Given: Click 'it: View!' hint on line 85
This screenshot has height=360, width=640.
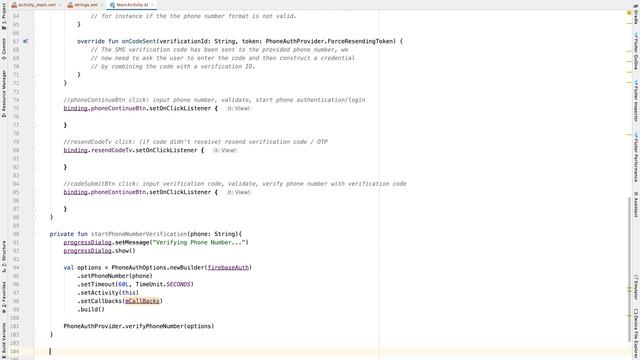Looking at the screenshot, I should (x=238, y=192).
